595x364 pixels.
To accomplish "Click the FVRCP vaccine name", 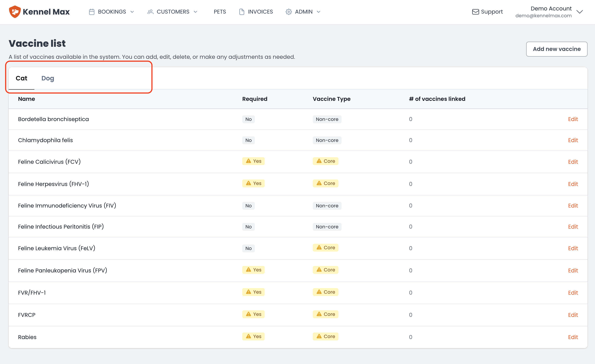I will coord(27,315).
